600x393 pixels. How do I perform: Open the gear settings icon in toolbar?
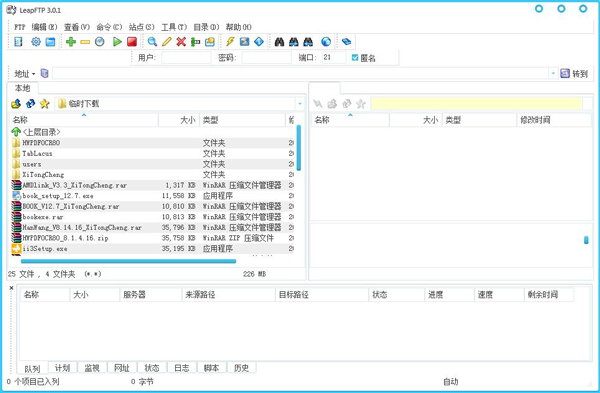[36, 42]
